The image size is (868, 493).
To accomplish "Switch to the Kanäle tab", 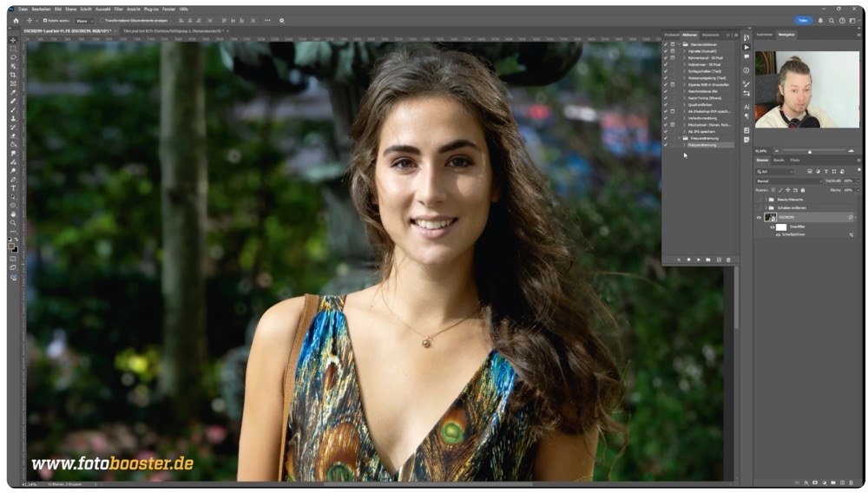I will coord(779,160).
